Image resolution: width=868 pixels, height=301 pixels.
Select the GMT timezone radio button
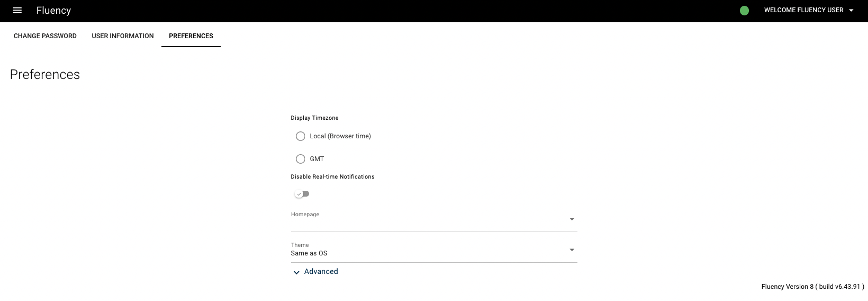point(301,159)
